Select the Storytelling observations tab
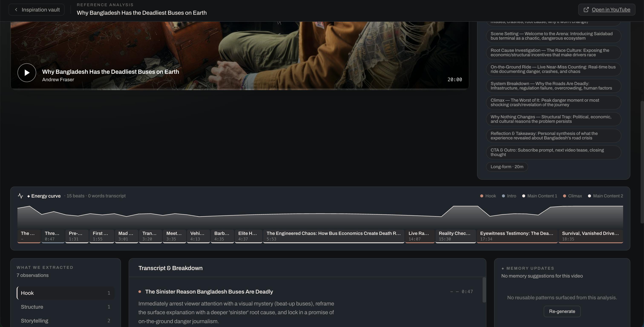The width and height of the screenshot is (644, 327). (x=66, y=321)
